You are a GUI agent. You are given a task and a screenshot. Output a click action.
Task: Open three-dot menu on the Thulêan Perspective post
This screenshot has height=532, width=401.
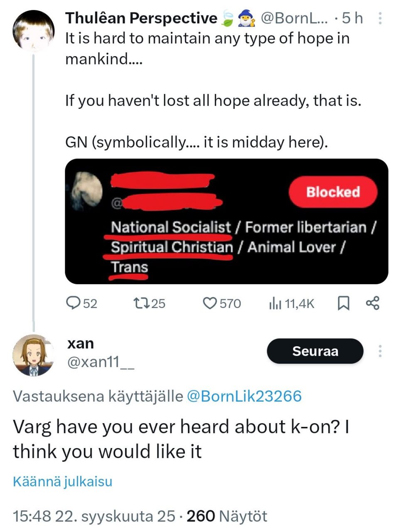tap(380, 18)
